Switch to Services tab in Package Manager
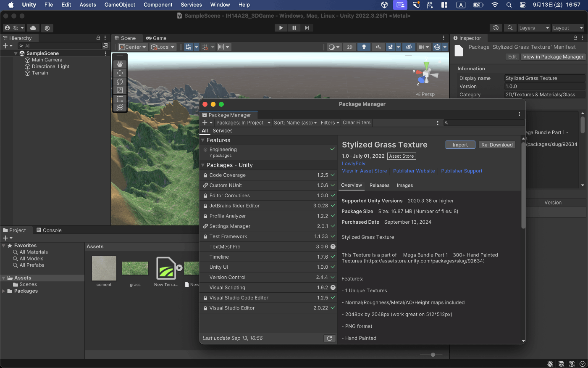 pos(223,131)
